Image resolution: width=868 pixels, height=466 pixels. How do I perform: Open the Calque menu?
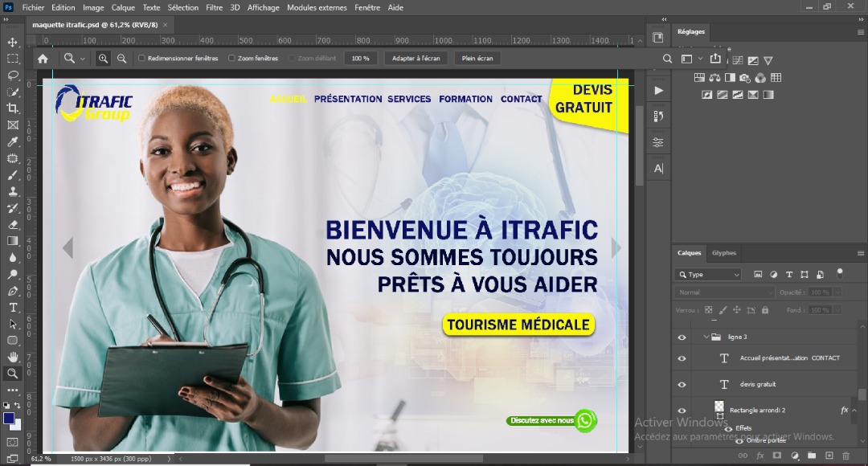[x=123, y=7]
